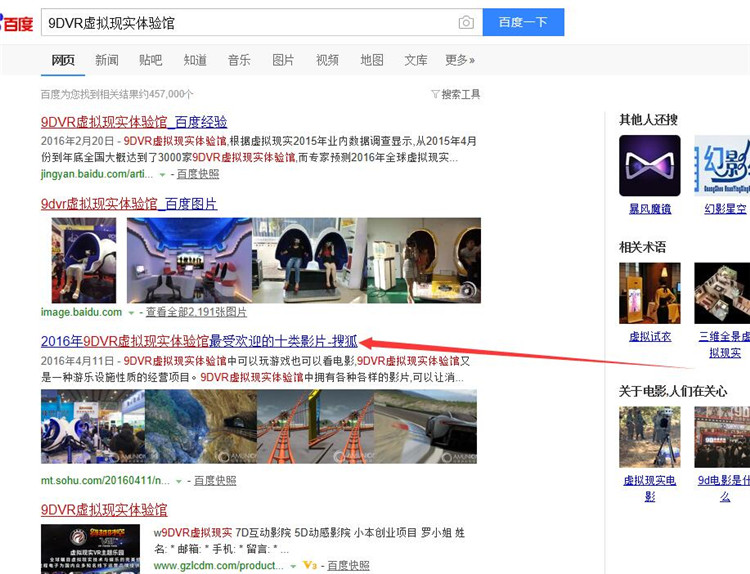
Task: Switch to the 图片 tab
Action: (x=283, y=60)
